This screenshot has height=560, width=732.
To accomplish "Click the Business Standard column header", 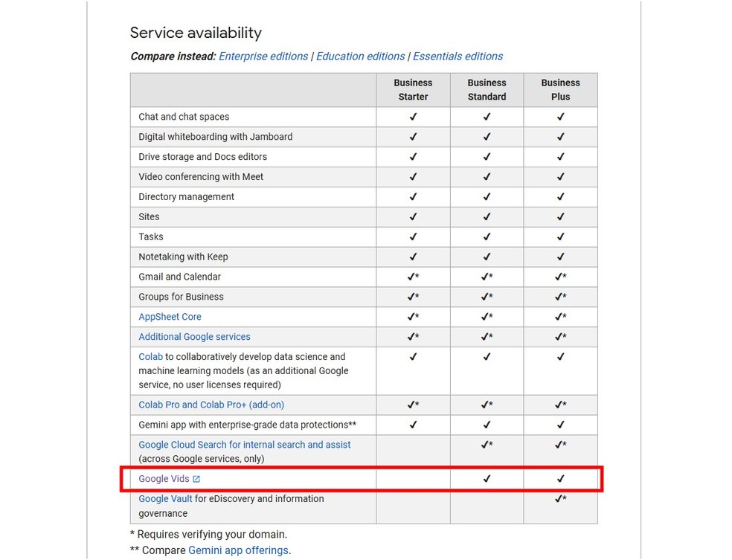I will click(487, 89).
